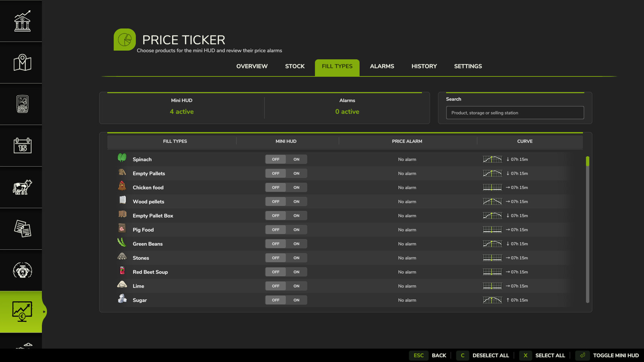
Task: Click the Mini HUD 4 active summary
Action: pos(182,107)
